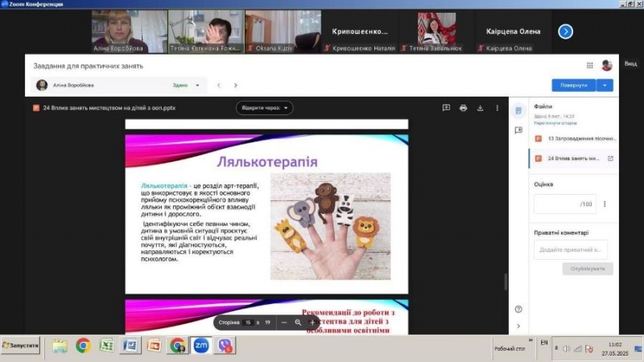Open file 24 in a new window
Viewport: 644px width, 362px height.
coord(610,158)
